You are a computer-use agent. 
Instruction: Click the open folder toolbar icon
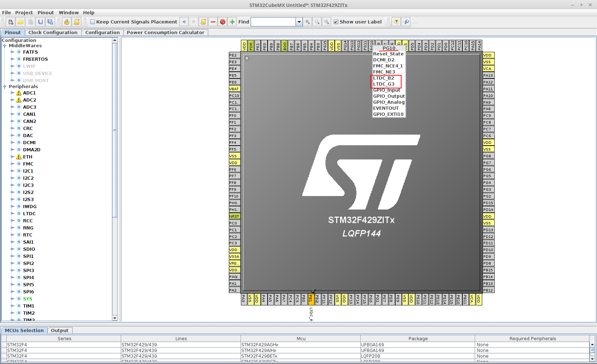coord(21,22)
